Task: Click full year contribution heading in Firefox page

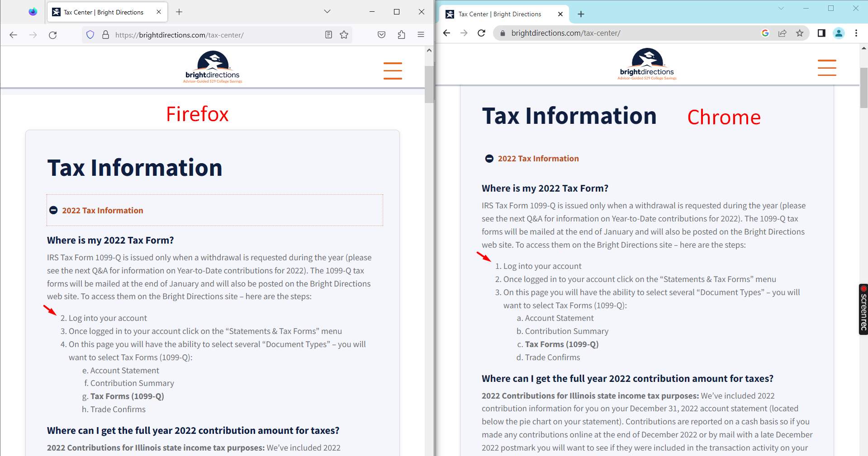Action: [193, 431]
